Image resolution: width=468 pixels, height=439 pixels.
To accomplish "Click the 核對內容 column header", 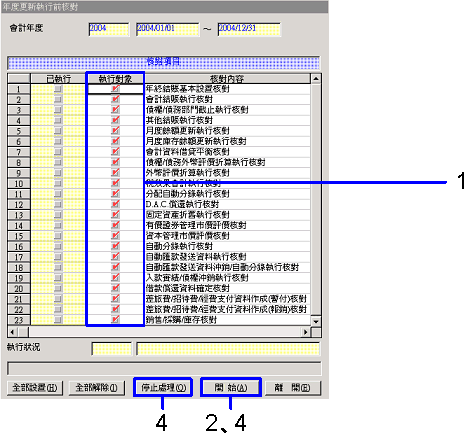I will (x=227, y=79).
